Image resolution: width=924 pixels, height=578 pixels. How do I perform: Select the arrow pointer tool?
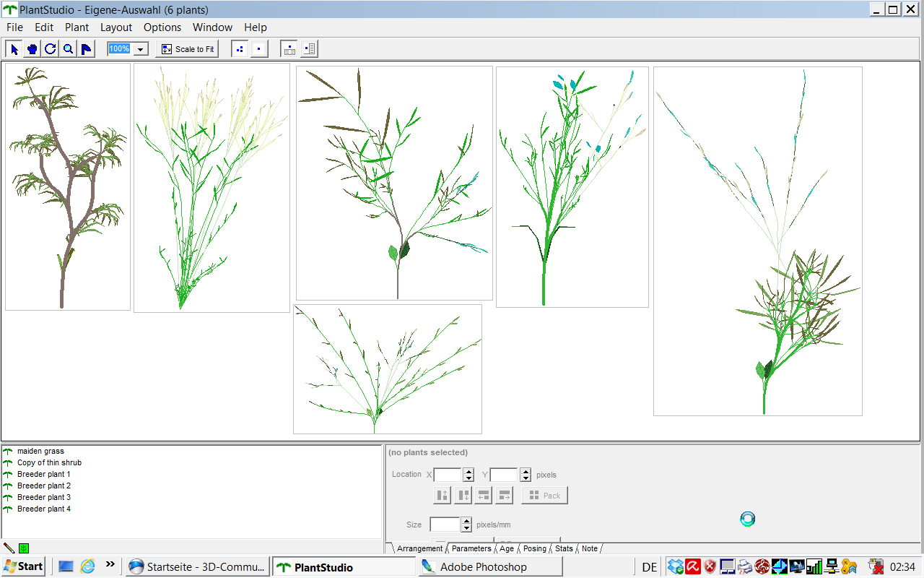click(14, 49)
